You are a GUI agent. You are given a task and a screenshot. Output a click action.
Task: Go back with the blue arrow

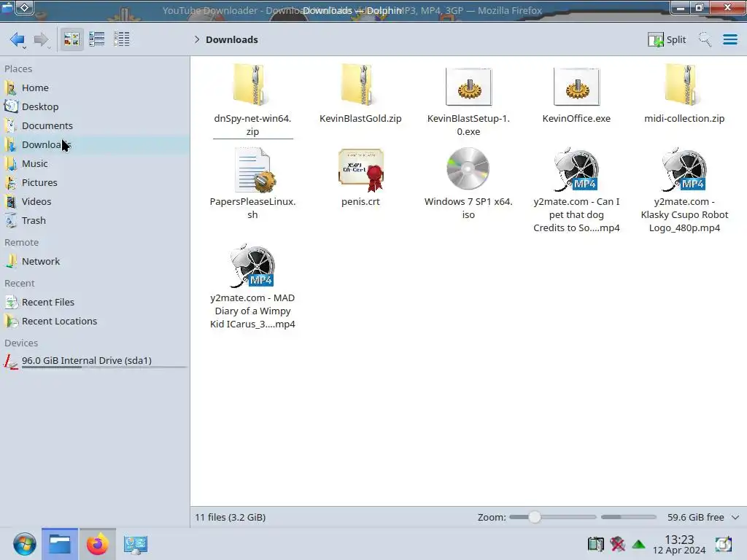click(18, 39)
